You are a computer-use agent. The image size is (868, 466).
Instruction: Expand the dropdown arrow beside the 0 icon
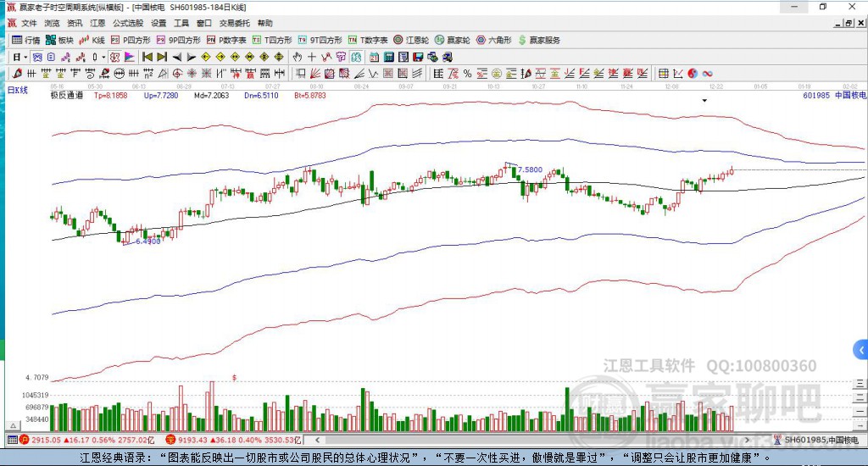tap(103, 57)
